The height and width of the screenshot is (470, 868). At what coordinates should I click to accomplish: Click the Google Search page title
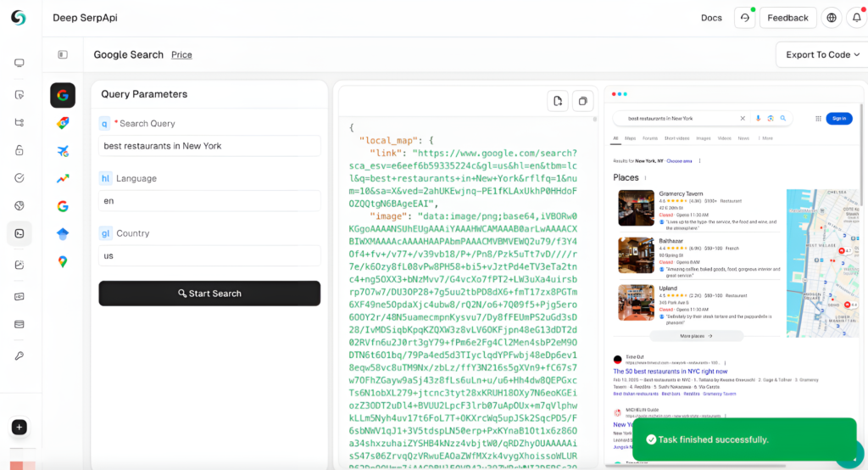pos(129,55)
